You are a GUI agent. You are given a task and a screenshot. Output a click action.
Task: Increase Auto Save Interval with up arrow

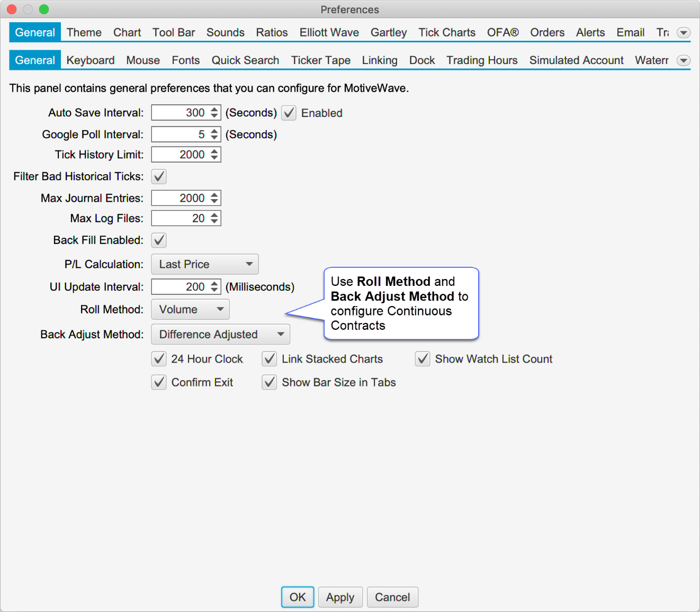click(214, 110)
